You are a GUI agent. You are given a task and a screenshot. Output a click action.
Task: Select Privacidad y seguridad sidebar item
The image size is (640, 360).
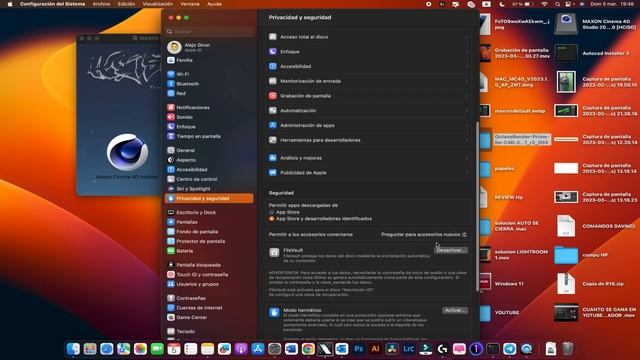pos(210,198)
